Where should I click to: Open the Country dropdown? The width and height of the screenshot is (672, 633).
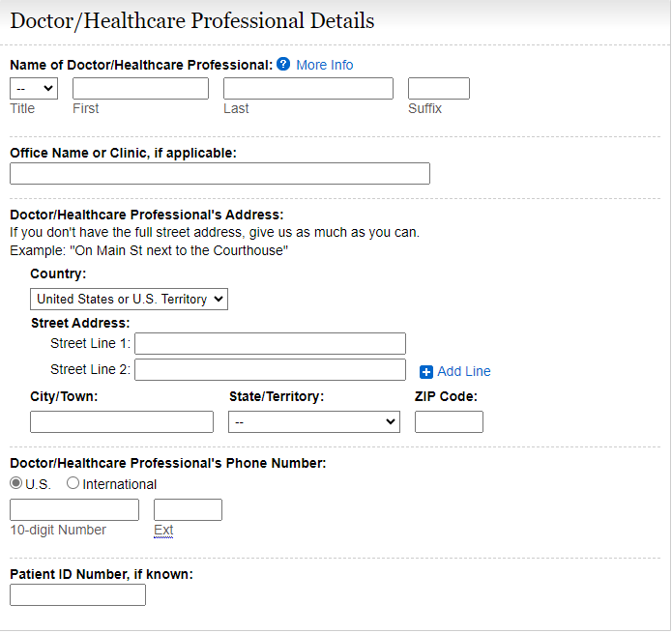[129, 300]
